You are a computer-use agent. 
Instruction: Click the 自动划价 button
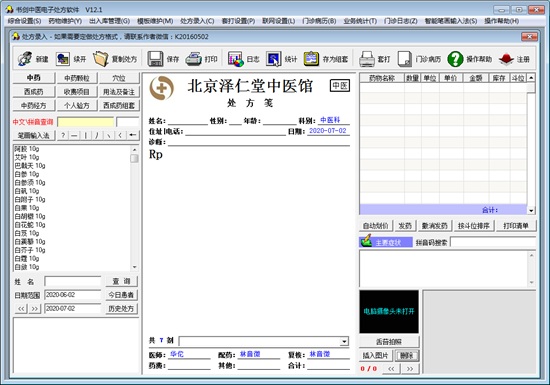point(376,226)
